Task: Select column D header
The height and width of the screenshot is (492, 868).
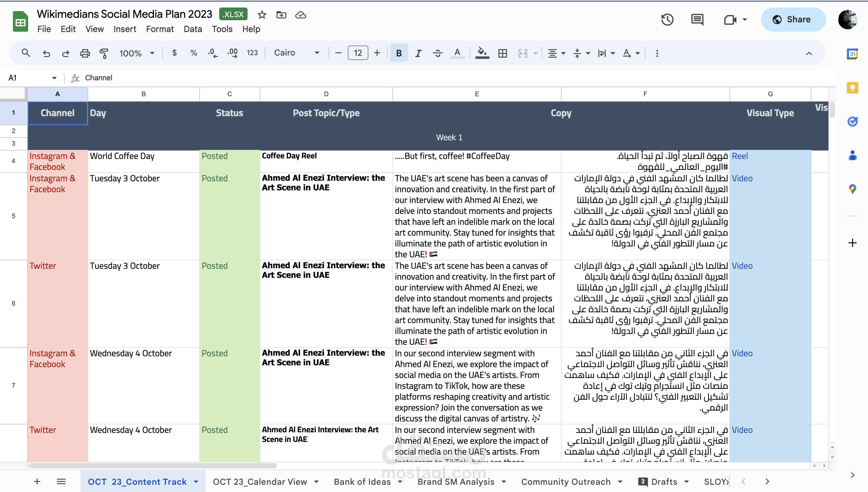Action: (x=326, y=94)
